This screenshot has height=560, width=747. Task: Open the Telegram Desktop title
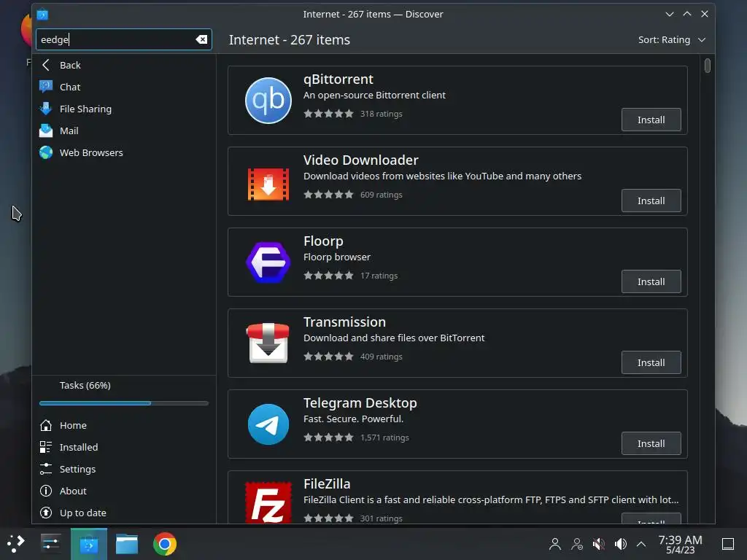click(x=360, y=402)
